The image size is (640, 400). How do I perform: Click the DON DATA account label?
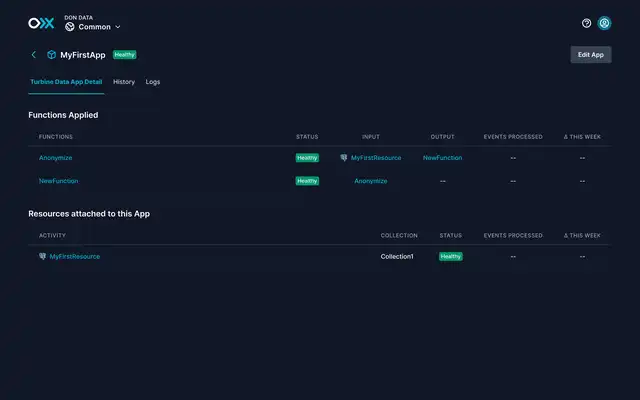tap(78, 18)
